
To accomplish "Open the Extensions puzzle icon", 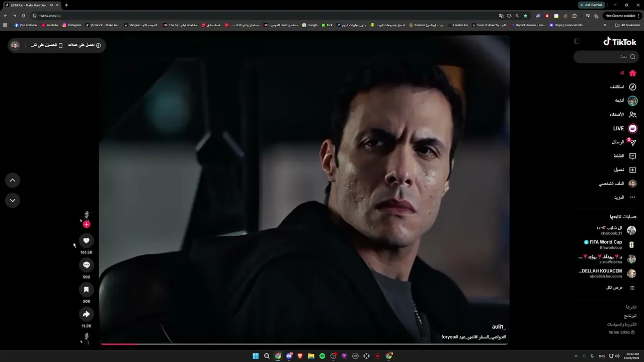I will [x=575, y=16].
